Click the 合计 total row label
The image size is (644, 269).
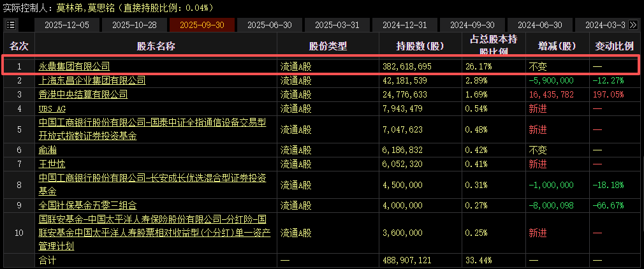(47, 260)
